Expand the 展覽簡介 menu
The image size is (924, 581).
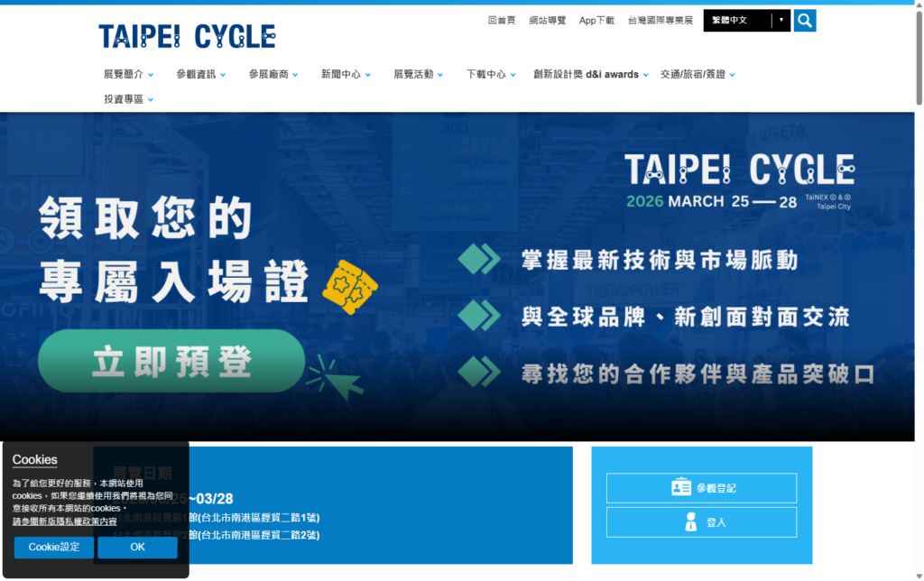pyautogui.click(x=128, y=74)
